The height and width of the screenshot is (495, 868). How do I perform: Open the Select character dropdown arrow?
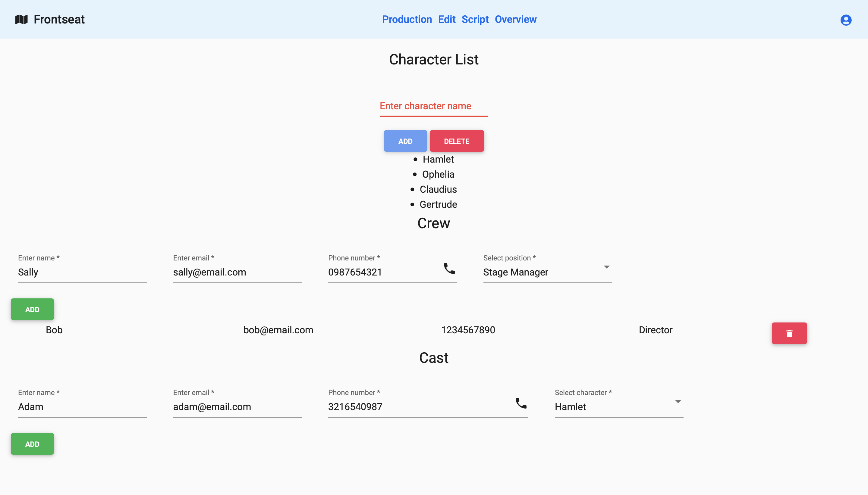click(678, 402)
